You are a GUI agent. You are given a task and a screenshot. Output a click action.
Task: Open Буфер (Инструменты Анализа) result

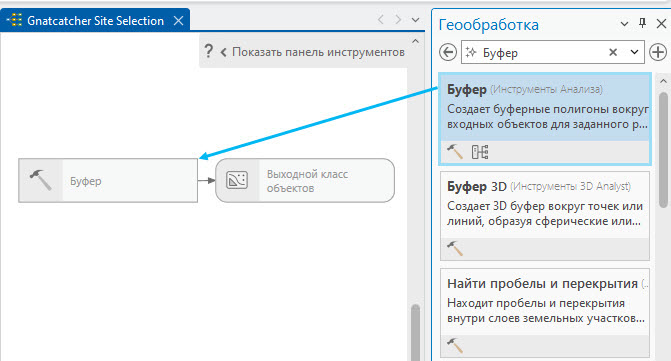[x=545, y=119]
